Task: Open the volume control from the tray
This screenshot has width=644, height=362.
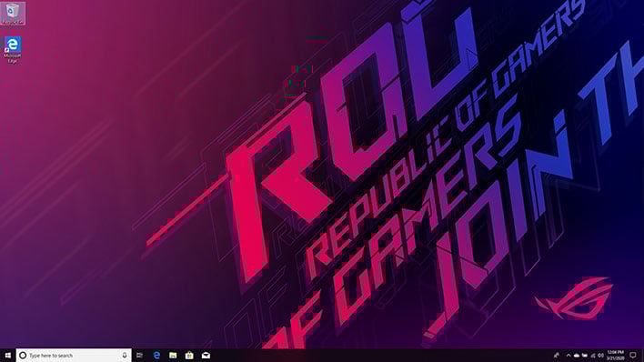Action: [x=600, y=356]
